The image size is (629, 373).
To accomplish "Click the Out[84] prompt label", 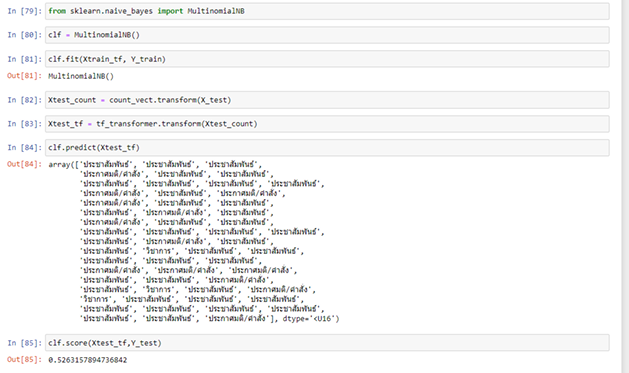I will [x=24, y=164].
